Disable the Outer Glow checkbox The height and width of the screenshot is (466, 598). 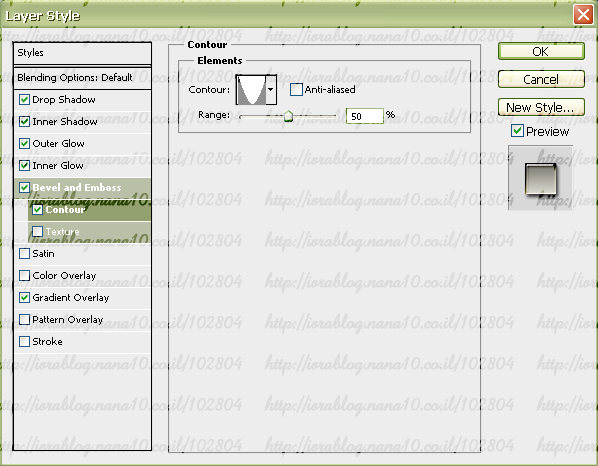[x=24, y=143]
